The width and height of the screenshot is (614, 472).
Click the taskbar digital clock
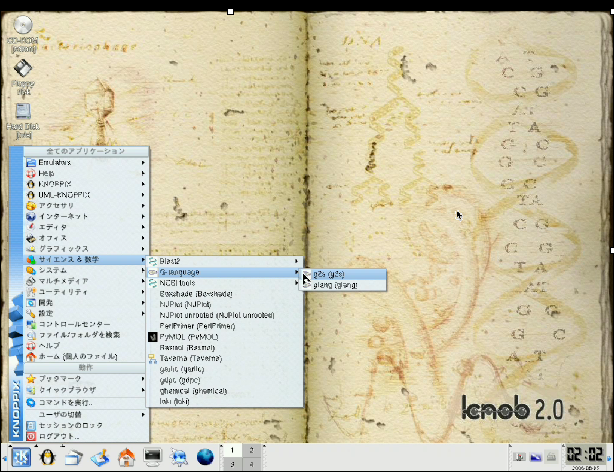click(x=585, y=455)
